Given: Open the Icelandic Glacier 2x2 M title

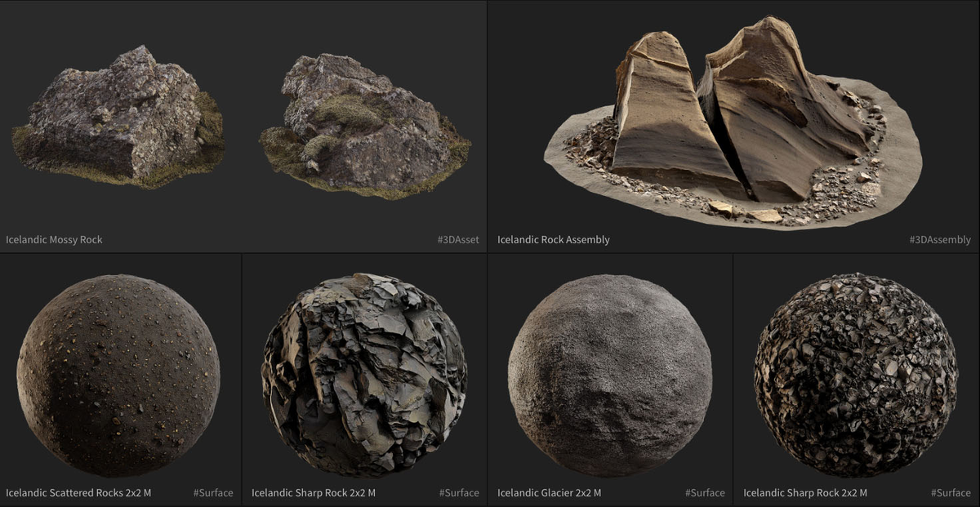Looking at the screenshot, I should coord(550,492).
